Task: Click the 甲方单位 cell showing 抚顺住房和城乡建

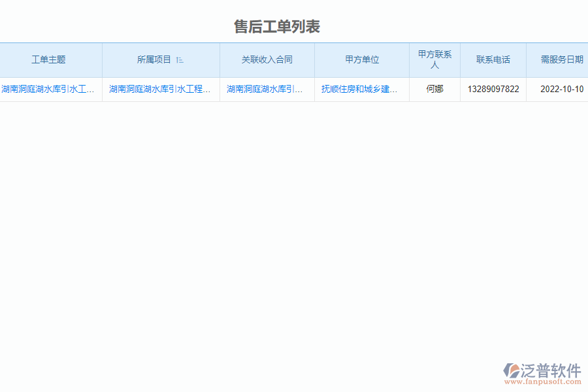Action: [361, 89]
